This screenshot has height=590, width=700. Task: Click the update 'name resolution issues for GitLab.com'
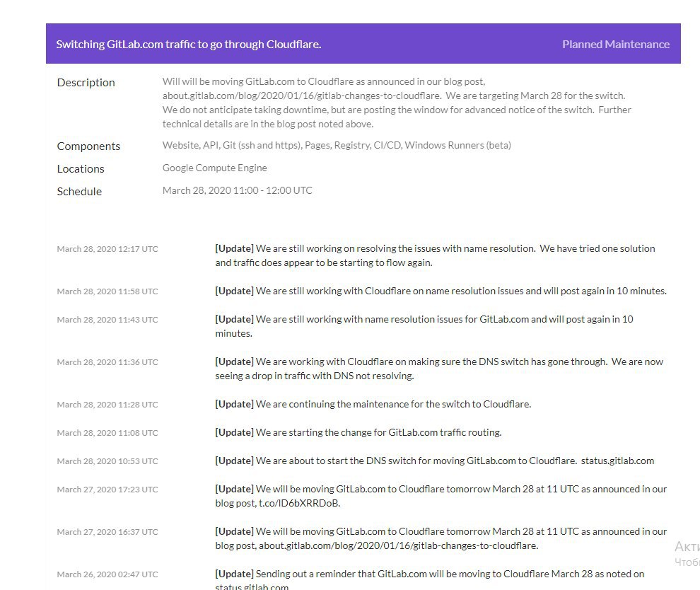(424, 326)
